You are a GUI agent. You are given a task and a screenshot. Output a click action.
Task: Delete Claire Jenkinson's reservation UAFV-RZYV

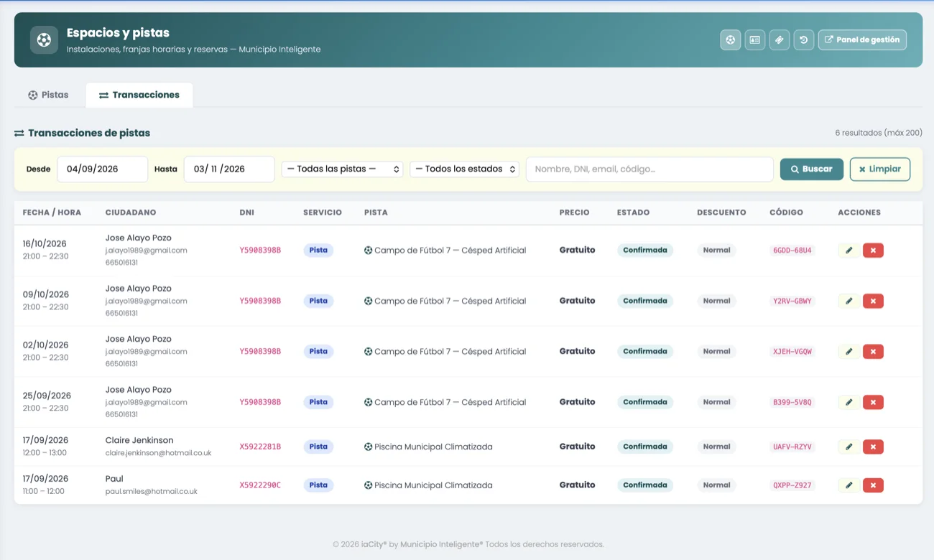click(x=873, y=447)
